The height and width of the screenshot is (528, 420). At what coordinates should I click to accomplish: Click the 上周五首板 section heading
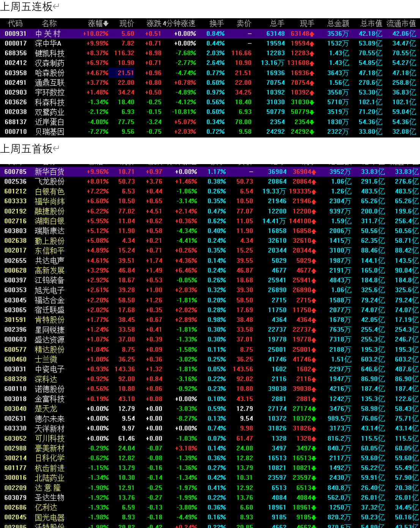[x=26, y=149]
